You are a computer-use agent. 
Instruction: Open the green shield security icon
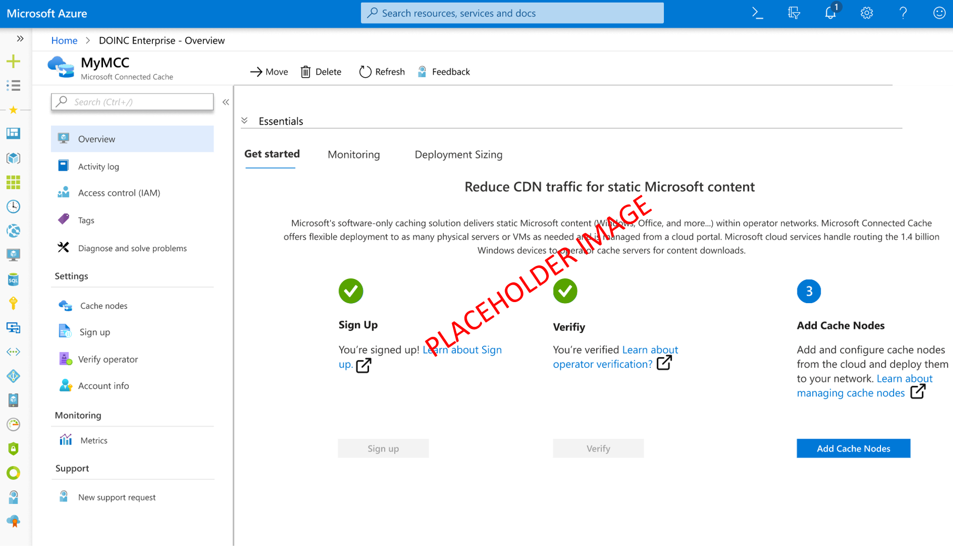pyautogui.click(x=13, y=449)
